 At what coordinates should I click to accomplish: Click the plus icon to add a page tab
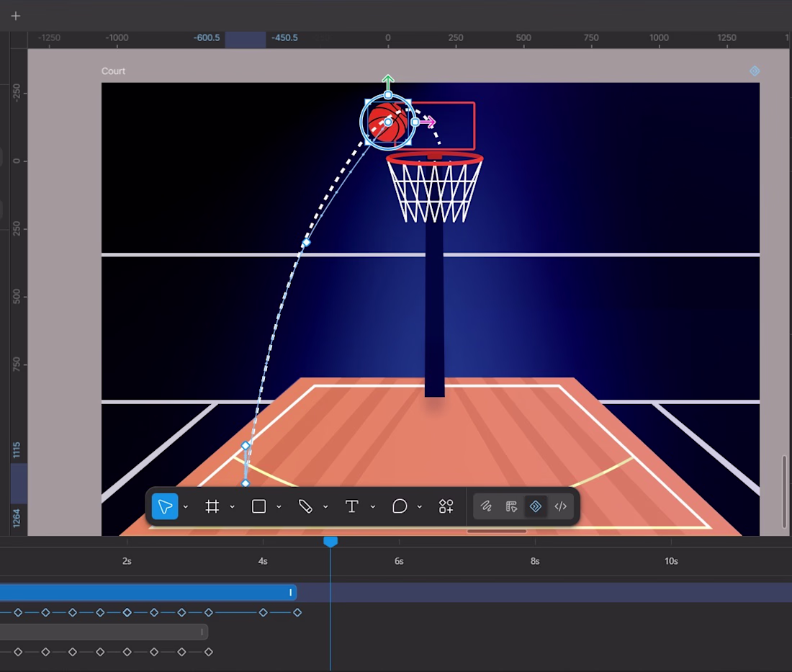click(16, 16)
